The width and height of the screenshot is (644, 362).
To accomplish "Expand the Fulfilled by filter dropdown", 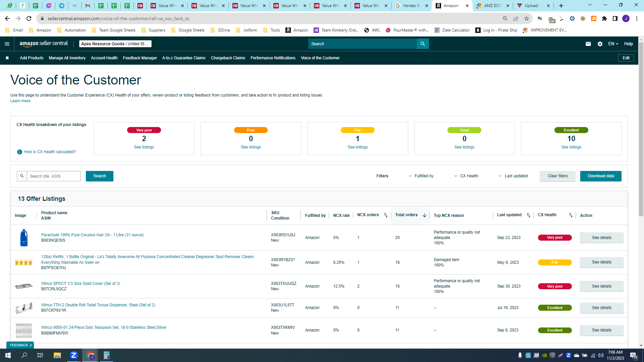I will tap(421, 176).
